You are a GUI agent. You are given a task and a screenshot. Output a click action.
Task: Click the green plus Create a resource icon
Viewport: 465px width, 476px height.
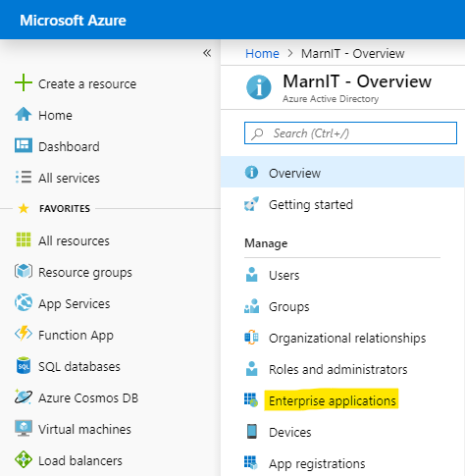pos(24,82)
